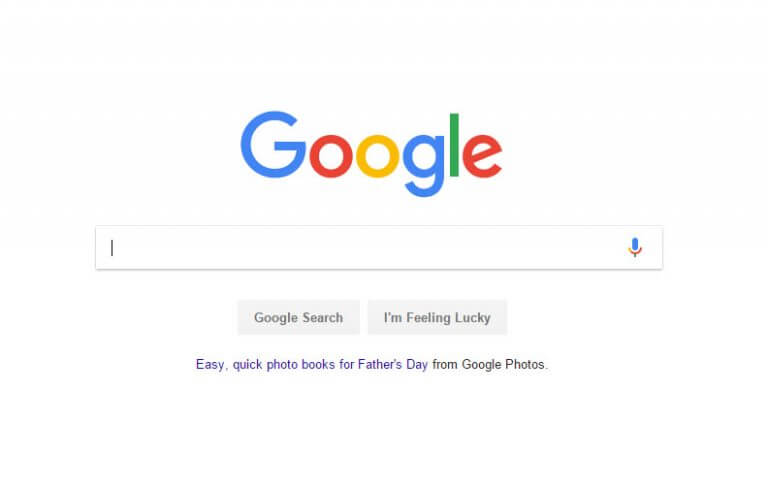768x492 pixels.
Task: Click the yellow letter o in logo
Action: tap(377, 155)
